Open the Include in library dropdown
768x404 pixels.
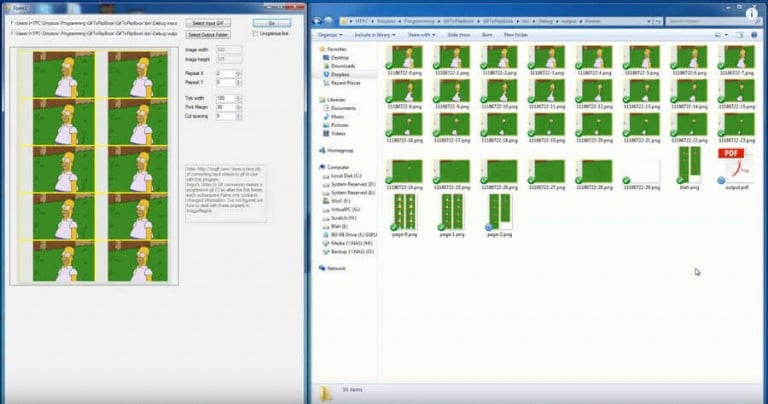[375, 35]
